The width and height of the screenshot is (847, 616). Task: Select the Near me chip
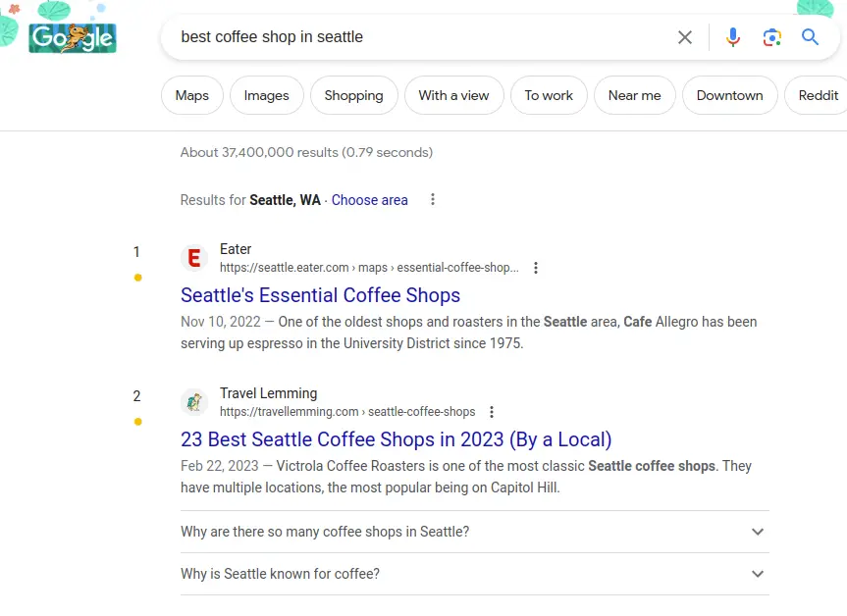click(x=634, y=95)
